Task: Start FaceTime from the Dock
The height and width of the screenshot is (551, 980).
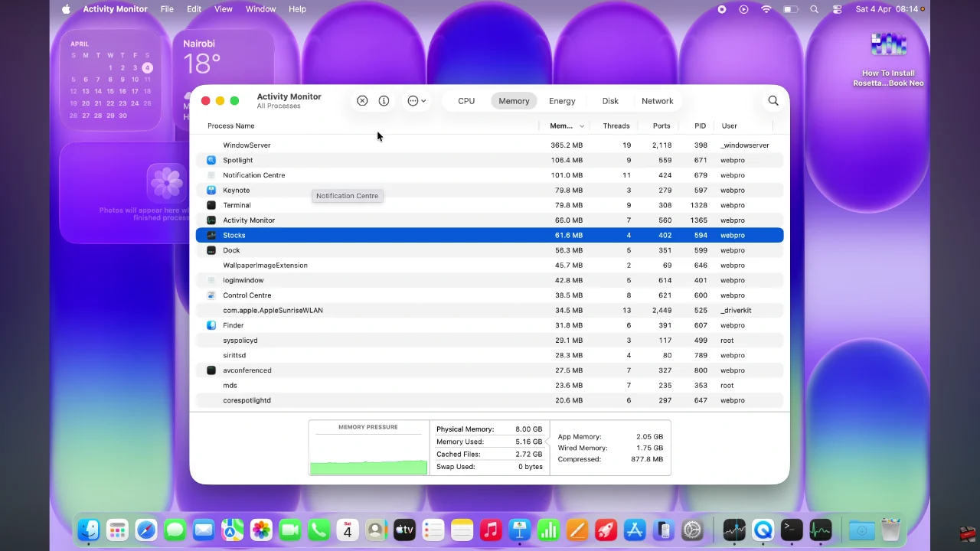Action: tap(290, 530)
